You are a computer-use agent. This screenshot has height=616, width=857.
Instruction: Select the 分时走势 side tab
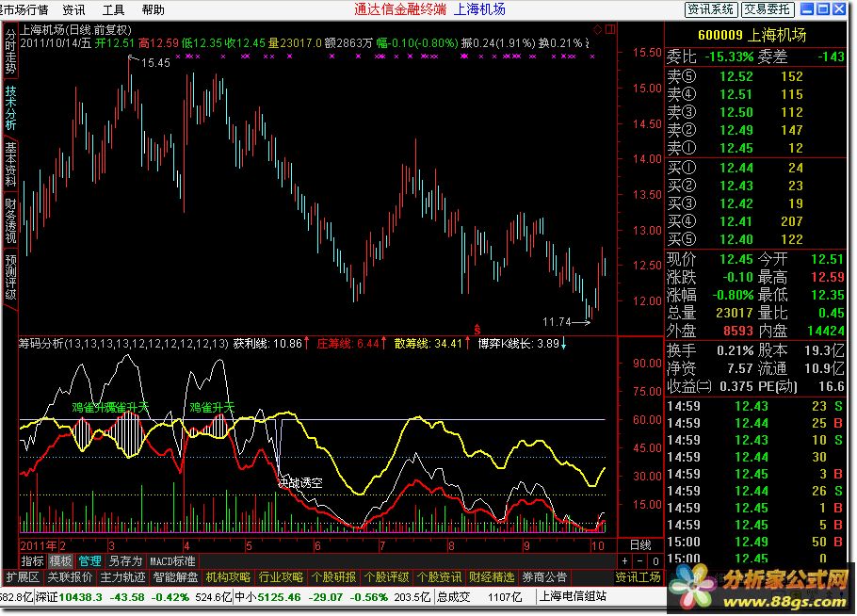coord(10,50)
